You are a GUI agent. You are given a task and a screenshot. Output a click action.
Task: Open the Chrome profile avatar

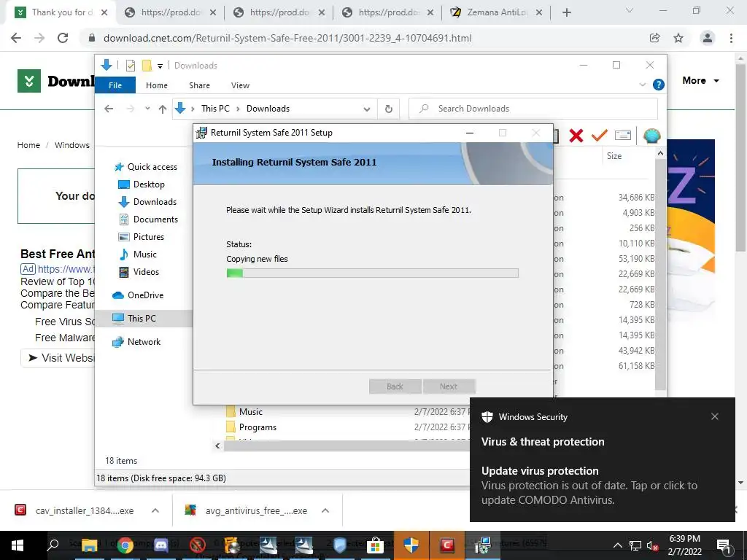(x=708, y=38)
